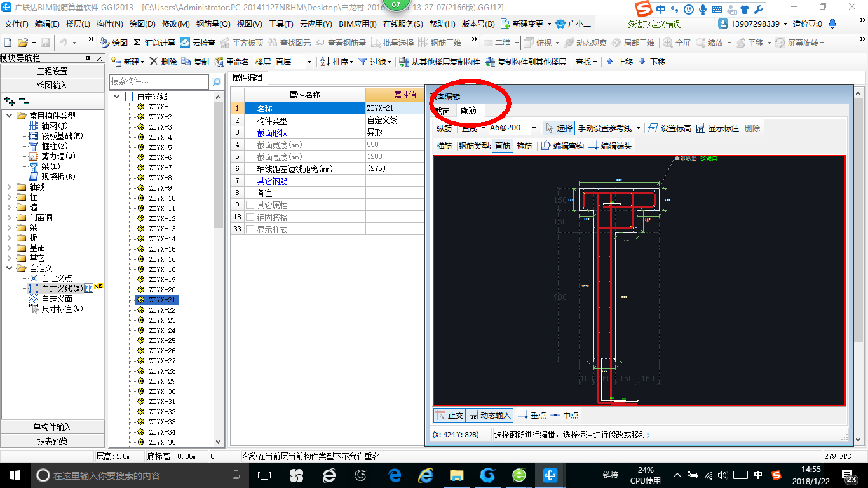Toggle 垂点 perpendicular snap
The width and height of the screenshot is (868, 488).
[x=532, y=415]
